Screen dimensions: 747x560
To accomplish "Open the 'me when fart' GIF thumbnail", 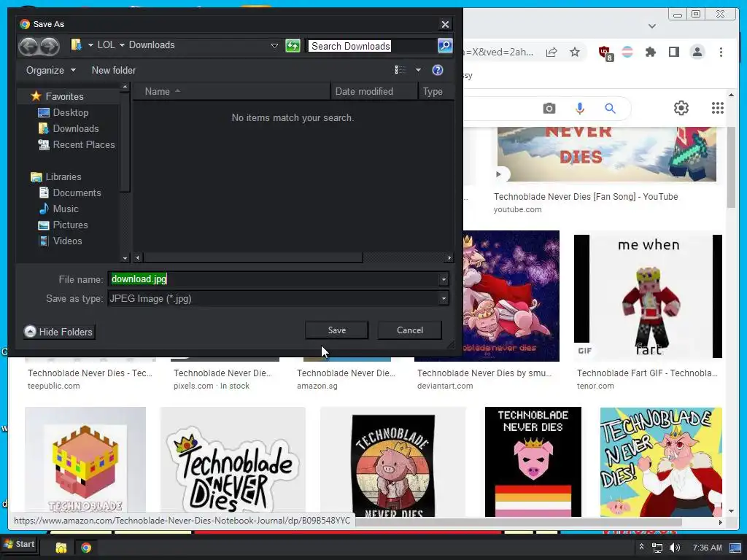I will (648, 296).
